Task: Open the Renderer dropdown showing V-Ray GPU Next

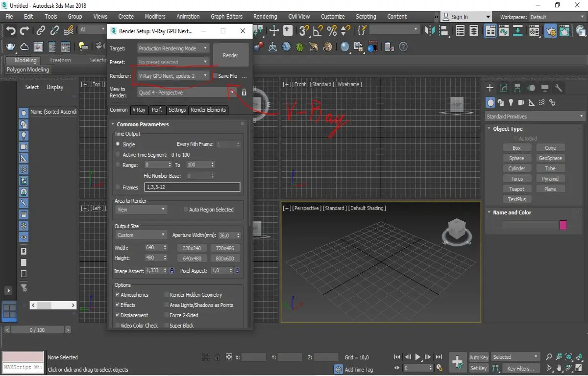Action: (x=173, y=76)
